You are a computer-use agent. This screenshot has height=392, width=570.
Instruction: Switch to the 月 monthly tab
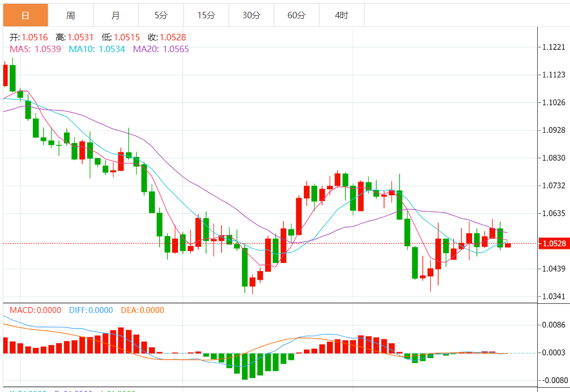116,15
